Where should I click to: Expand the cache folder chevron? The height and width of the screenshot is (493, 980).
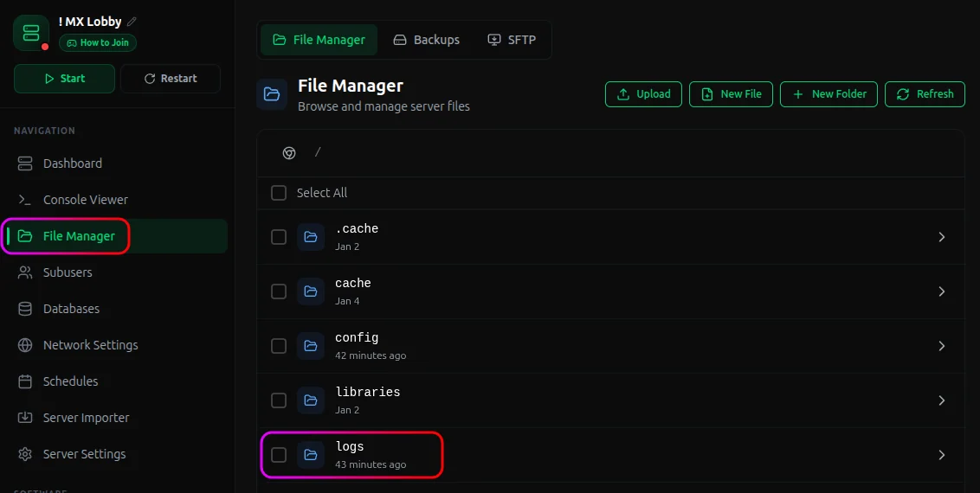(941, 291)
